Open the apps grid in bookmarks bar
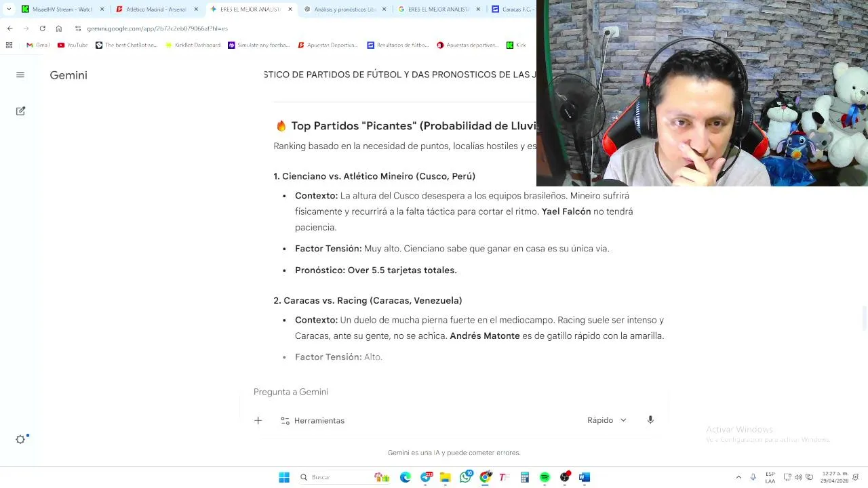The height and width of the screenshot is (488, 868). pyautogui.click(x=9, y=45)
